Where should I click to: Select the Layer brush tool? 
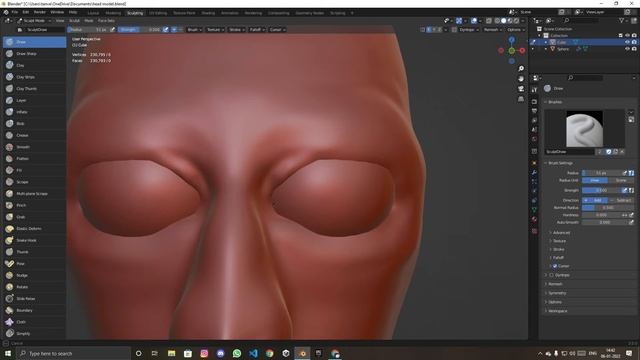(x=34, y=100)
